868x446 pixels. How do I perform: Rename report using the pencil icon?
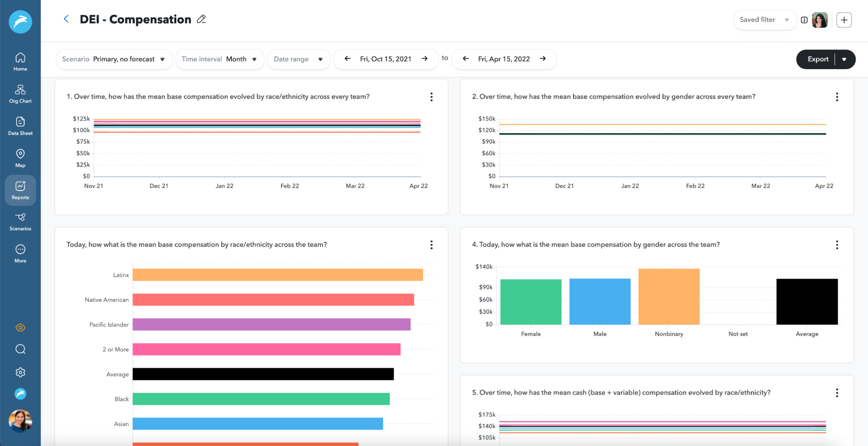tap(201, 19)
